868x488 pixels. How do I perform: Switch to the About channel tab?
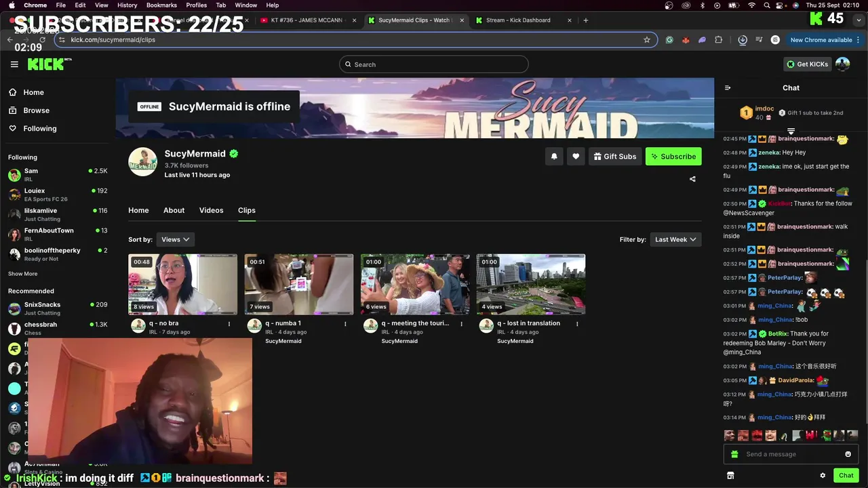point(174,210)
